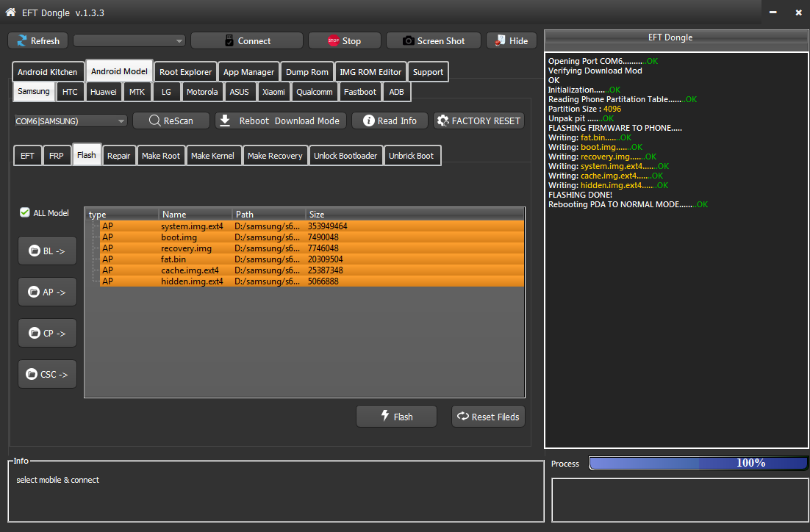Click size value 353949464
This screenshot has width=810, height=532.
point(328,226)
